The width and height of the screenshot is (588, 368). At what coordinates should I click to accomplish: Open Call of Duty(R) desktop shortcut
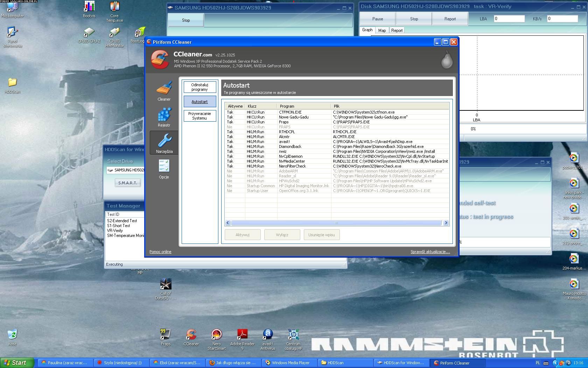pos(166,289)
